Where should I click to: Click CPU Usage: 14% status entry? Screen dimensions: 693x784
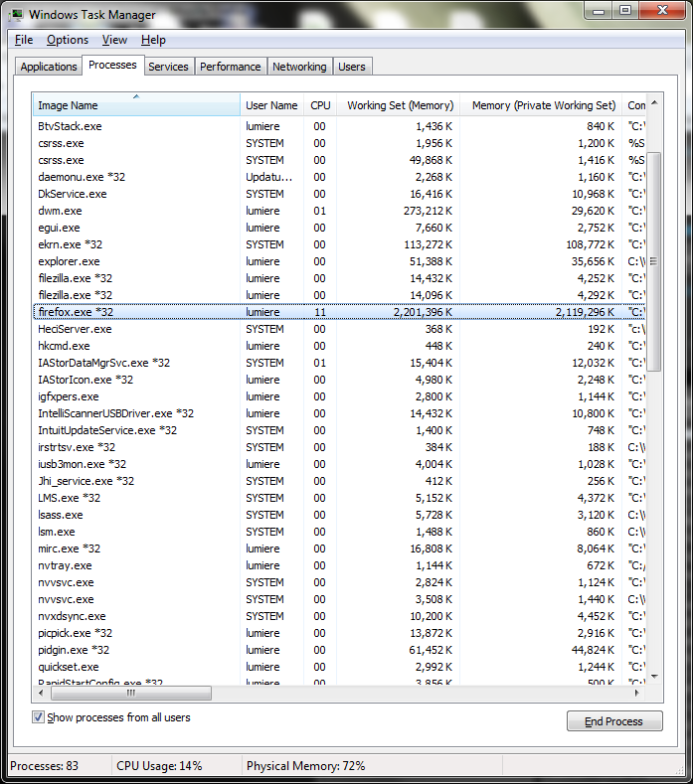tap(159, 766)
